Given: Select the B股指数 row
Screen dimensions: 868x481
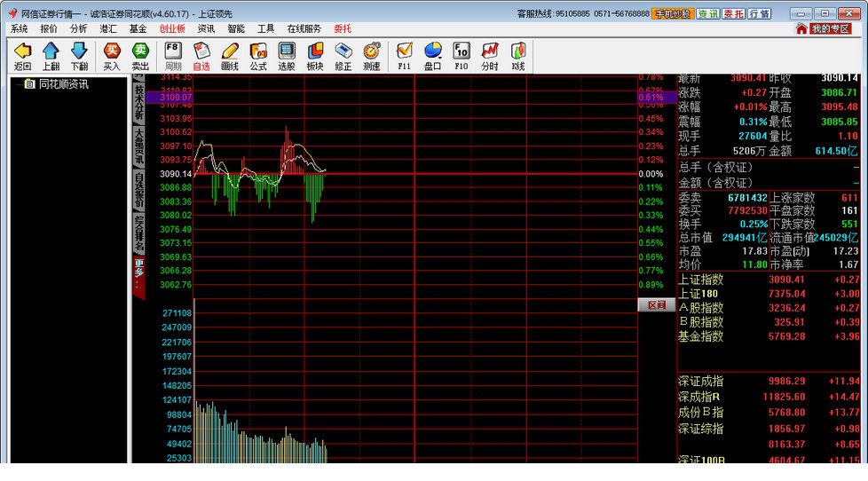Looking at the screenshot, I should point(769,321).
